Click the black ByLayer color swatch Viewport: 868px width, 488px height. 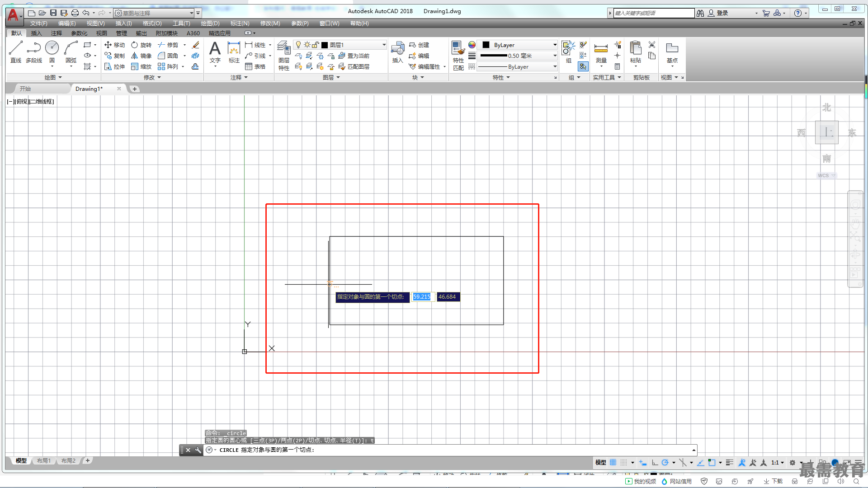tap(486, 45)
